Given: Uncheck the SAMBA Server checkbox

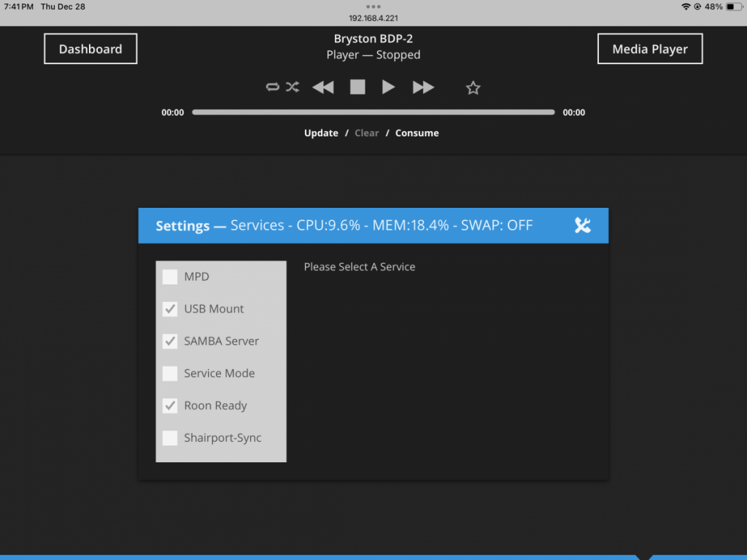Looking at the screenshot, I should (x=169, y=341).
